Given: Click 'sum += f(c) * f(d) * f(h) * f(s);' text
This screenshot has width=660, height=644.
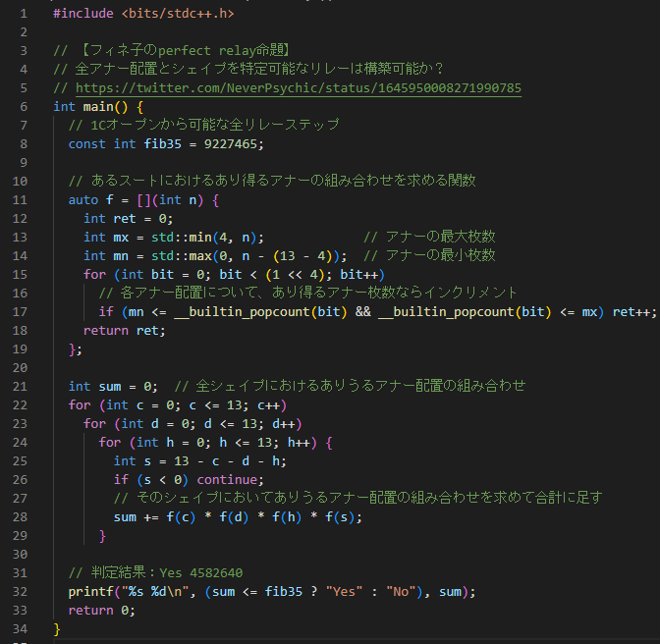Looking at the screenshot, I should [238, 517].
